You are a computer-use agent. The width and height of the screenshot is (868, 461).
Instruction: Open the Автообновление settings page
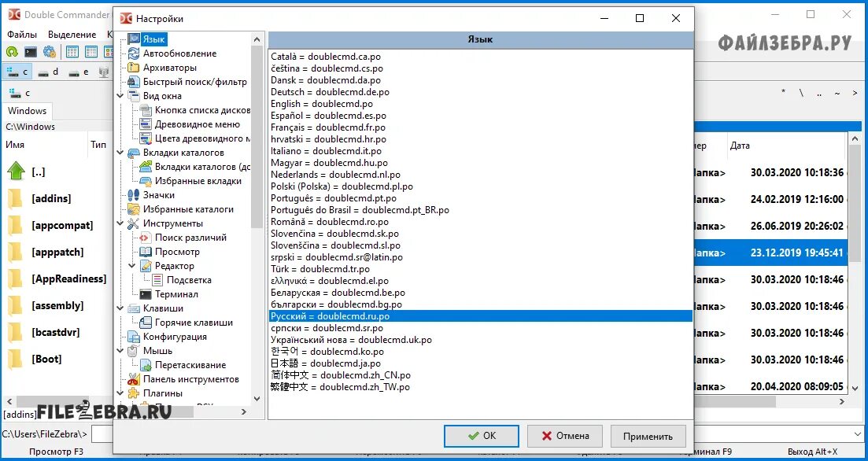point(179,53)
